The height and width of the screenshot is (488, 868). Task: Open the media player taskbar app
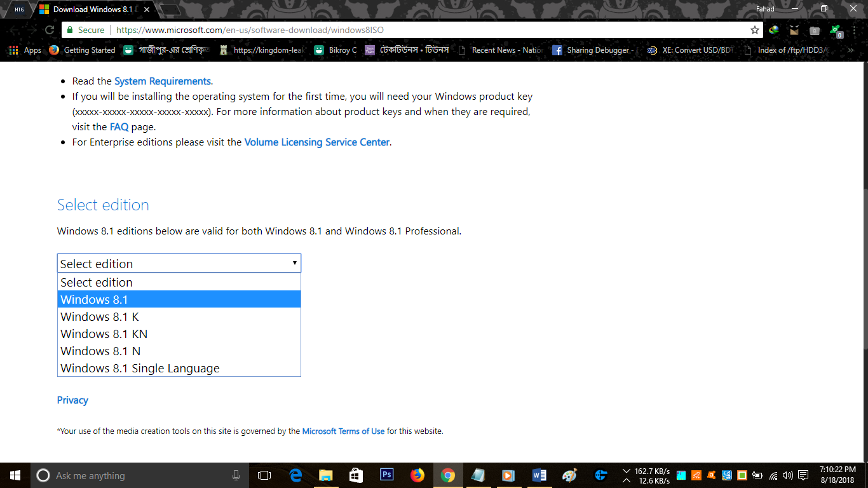508,475
